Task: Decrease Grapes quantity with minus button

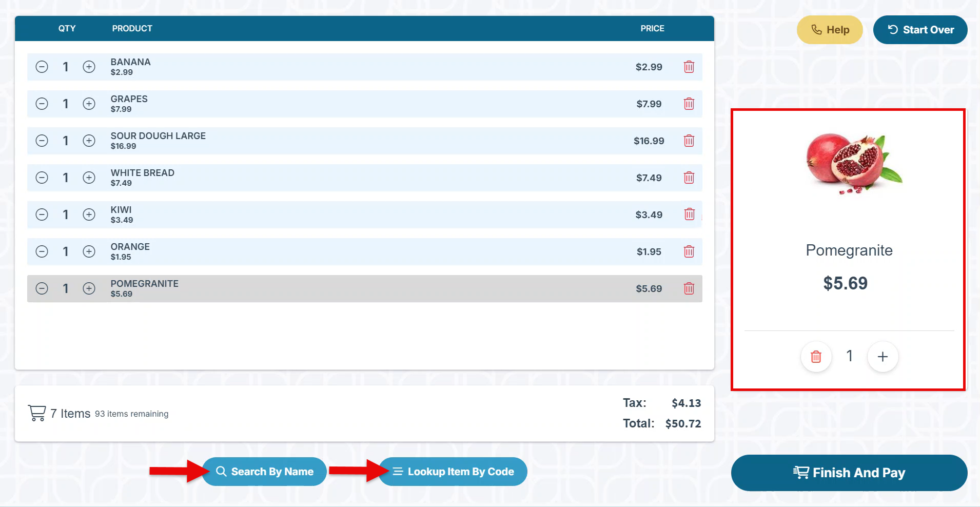Action: (42, 104)
